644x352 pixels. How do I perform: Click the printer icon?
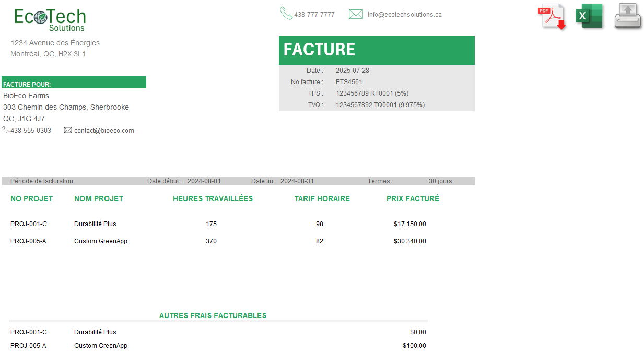(x=627, y=16)
